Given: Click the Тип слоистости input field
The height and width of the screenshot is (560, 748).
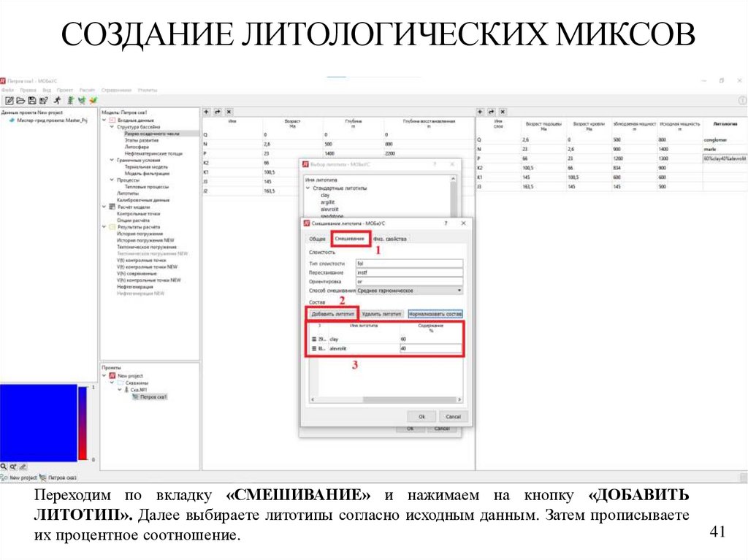Looking at the screenshot, I should tap(409, 264).
